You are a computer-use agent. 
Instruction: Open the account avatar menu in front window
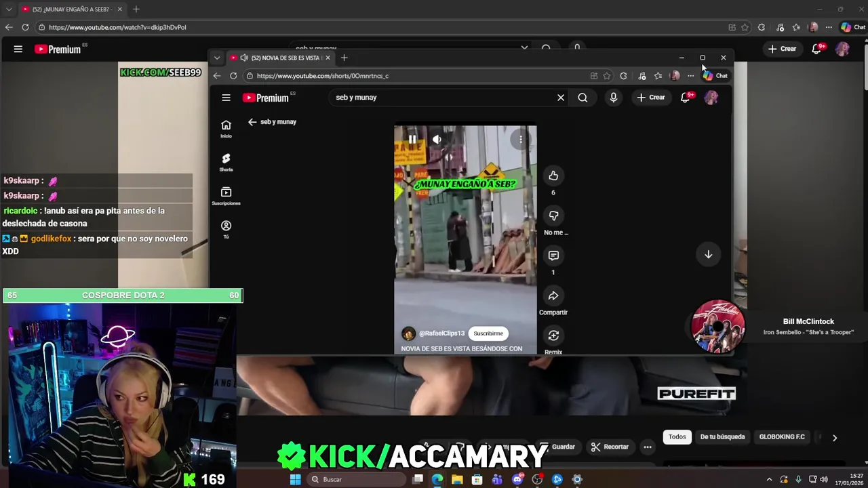(x=711, y=98)
